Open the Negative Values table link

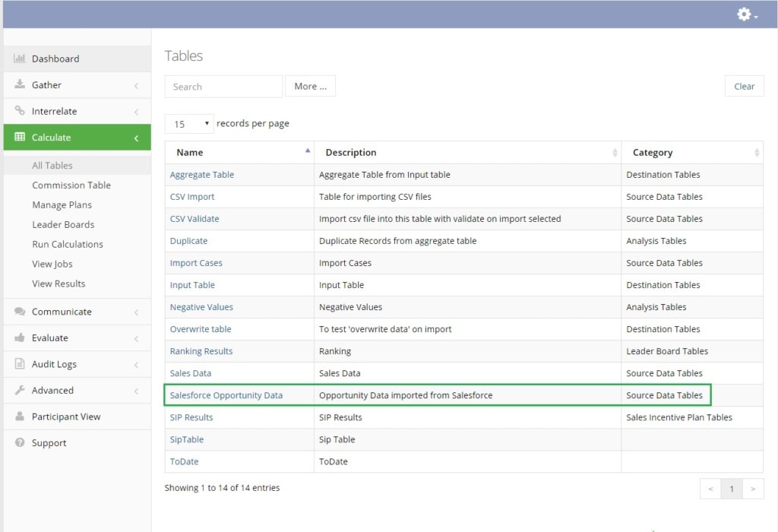pyautogui.click(x=201, y=307)
